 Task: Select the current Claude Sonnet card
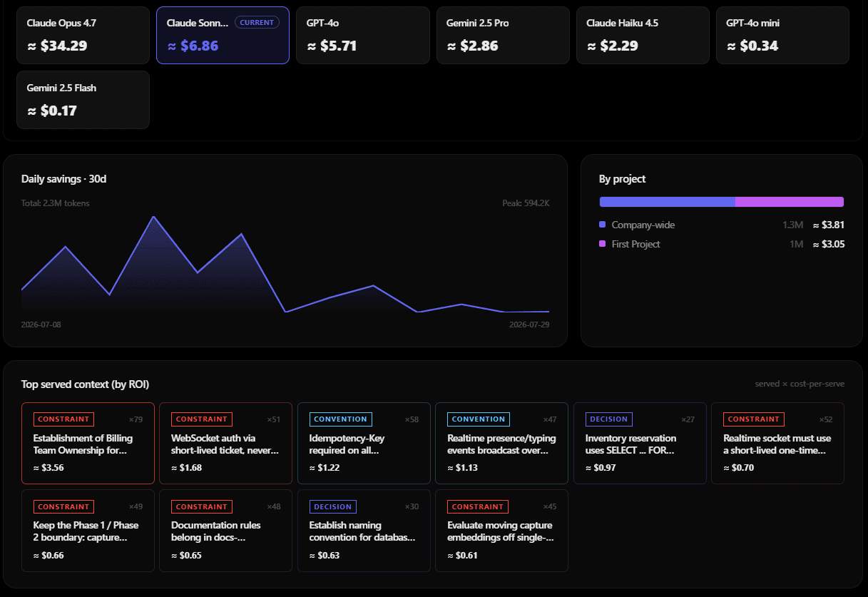[x=223, y=36]
